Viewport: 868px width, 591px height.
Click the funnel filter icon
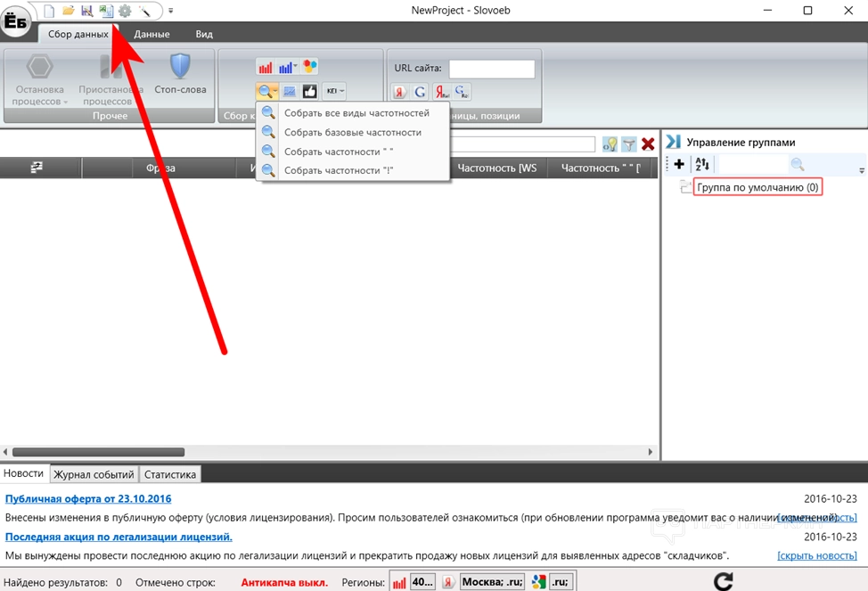click(628, 144)
